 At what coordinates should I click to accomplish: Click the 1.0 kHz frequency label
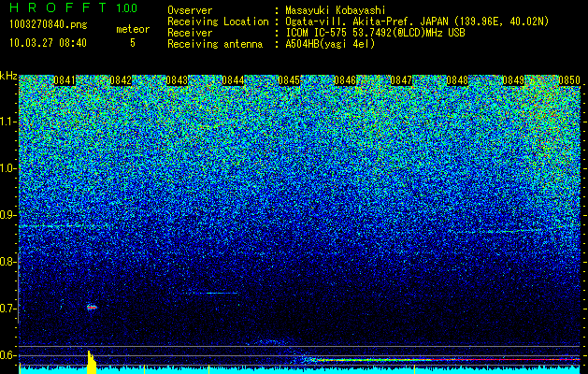click(7, 168)
